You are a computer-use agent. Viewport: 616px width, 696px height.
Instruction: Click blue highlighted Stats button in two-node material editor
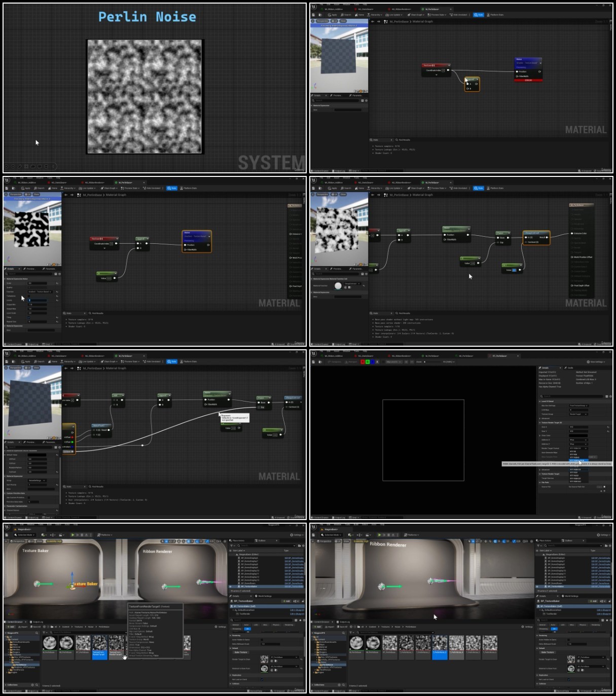(x=478, y=15)
